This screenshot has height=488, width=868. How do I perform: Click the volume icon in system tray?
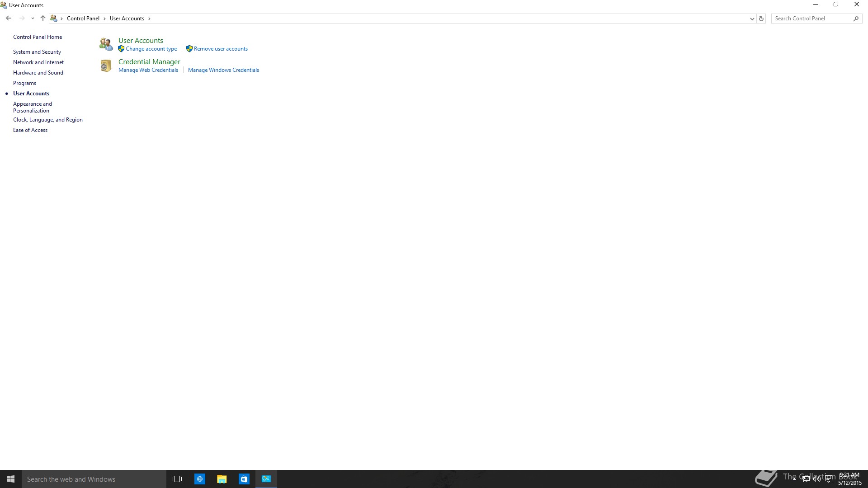click(817, 479)
